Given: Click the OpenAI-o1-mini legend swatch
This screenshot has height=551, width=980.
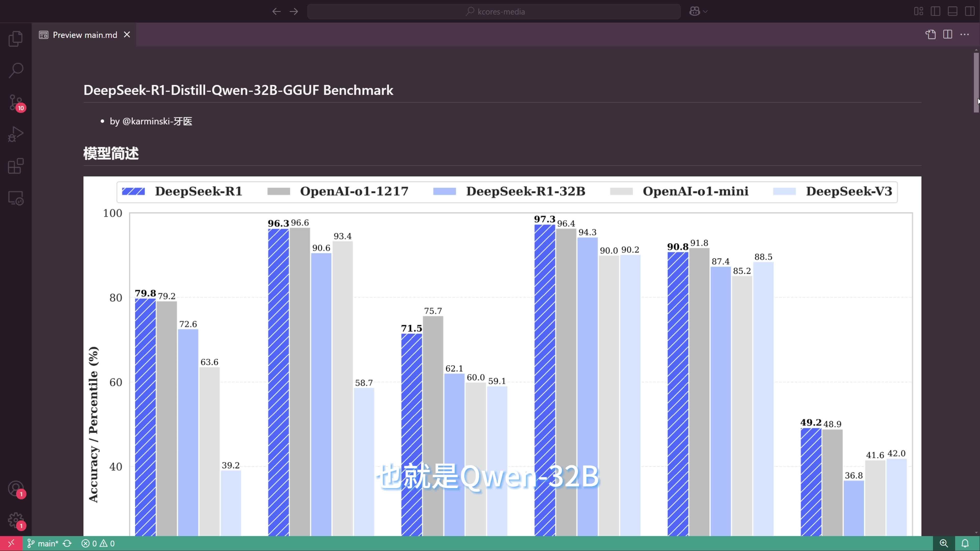Looking at the screenshot, I should coord(621,191).
